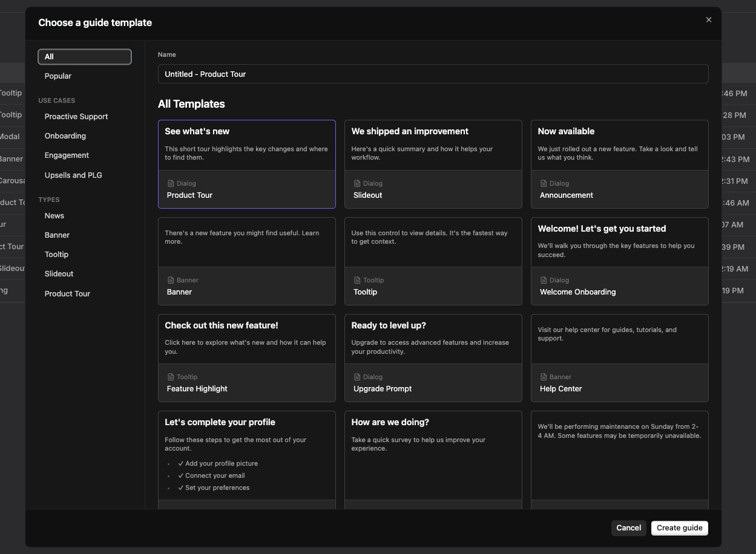Select the Announcement template card

pos(619,164)
